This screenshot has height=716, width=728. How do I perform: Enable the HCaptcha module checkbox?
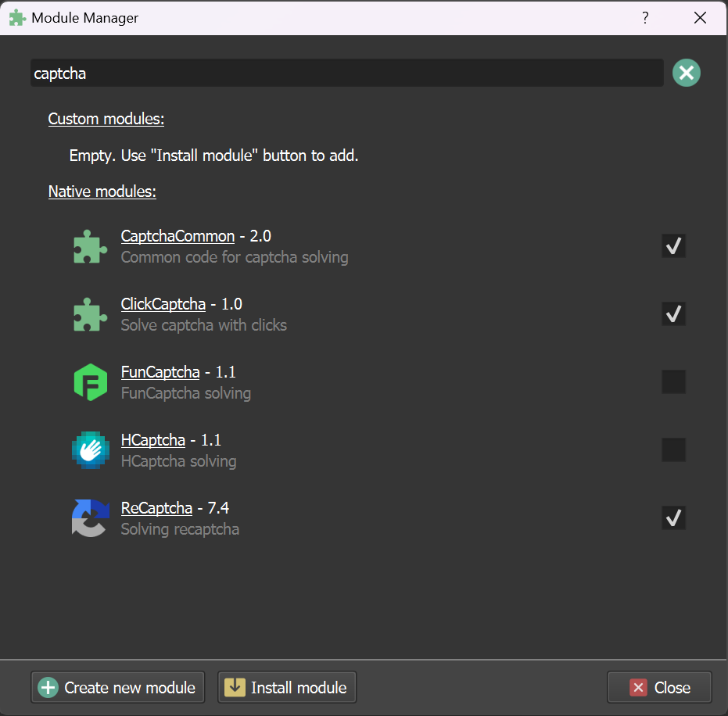point(673,450)
